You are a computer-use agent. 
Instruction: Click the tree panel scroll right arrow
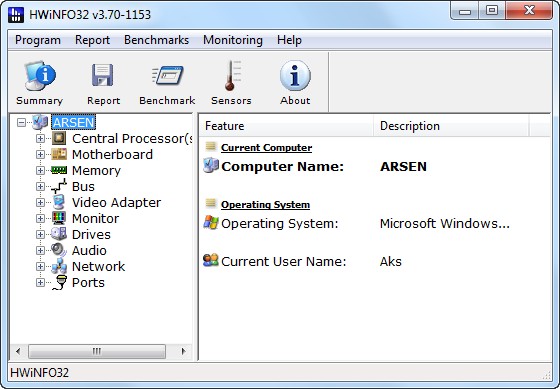pos(184,351)
